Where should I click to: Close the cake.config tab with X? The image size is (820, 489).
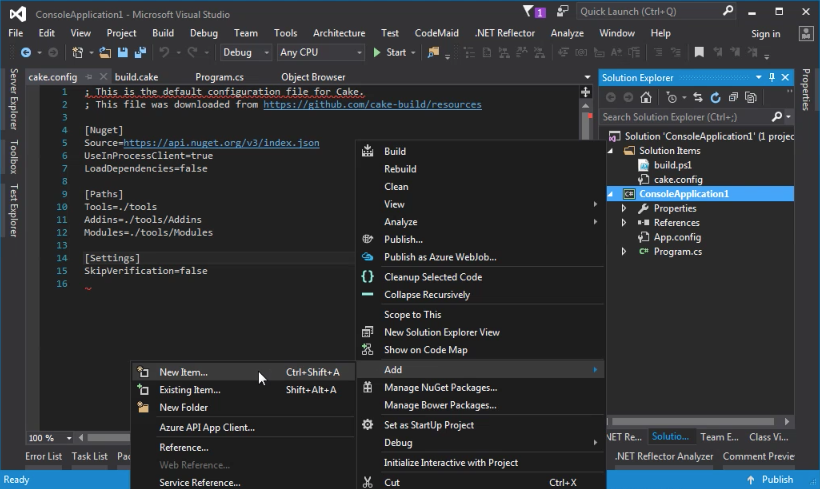click(x=103, y=77)
